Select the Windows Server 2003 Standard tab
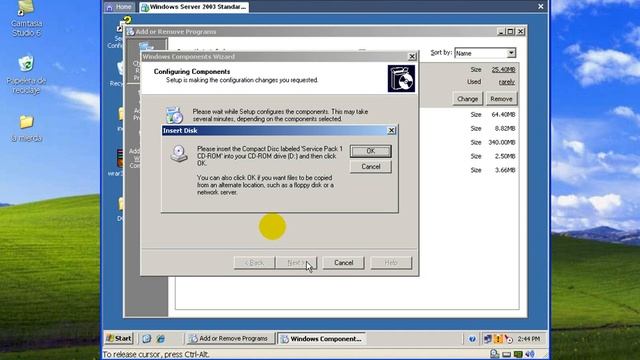This screenshot has height=360, width=640. [193, 7]
